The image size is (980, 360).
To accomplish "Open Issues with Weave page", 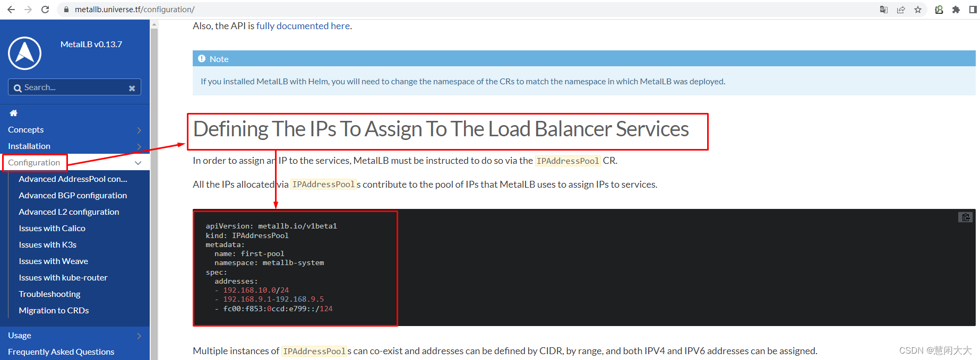I will 54,261.
